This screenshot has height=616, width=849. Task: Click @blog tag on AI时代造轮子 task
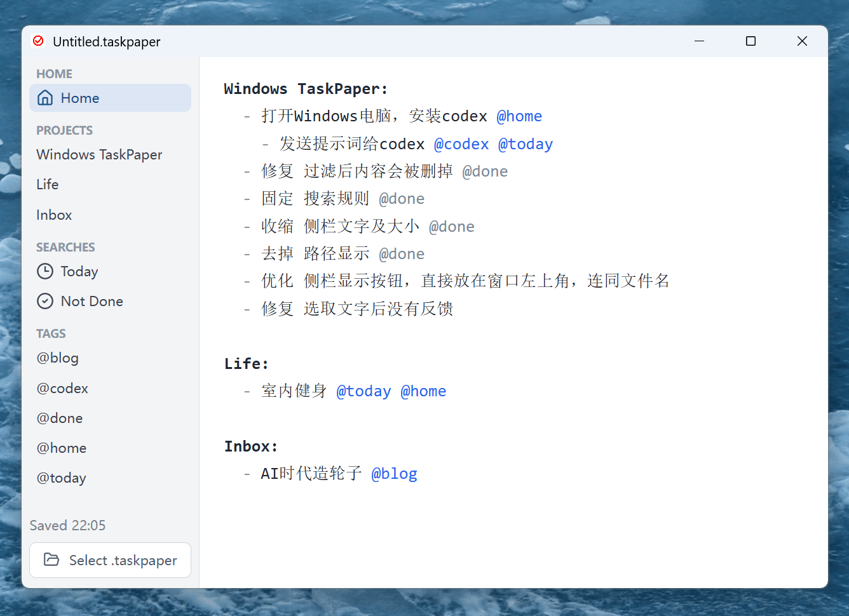[x=394, y=474]
